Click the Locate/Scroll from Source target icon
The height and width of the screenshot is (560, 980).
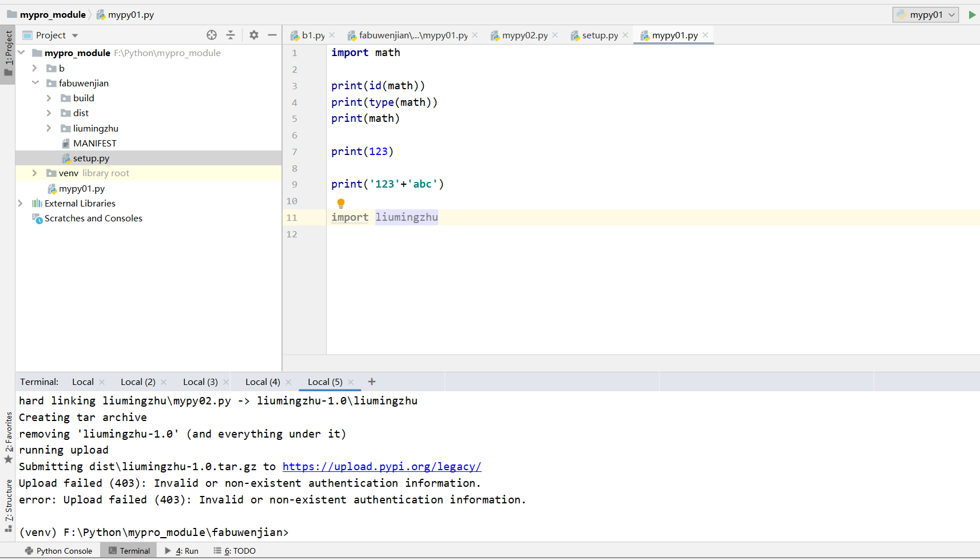coord(212,35)
